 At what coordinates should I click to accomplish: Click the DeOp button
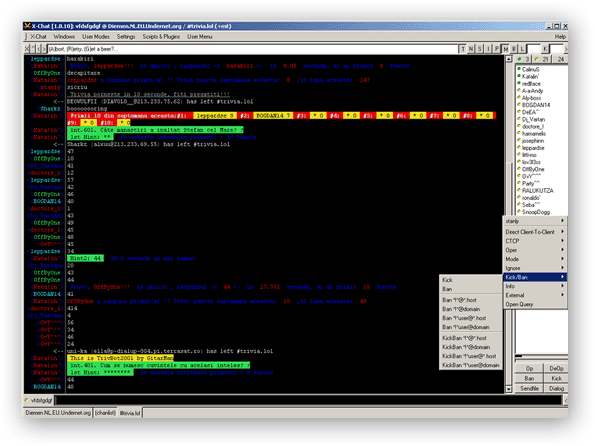pyautogui.click(x=556, y=368)
